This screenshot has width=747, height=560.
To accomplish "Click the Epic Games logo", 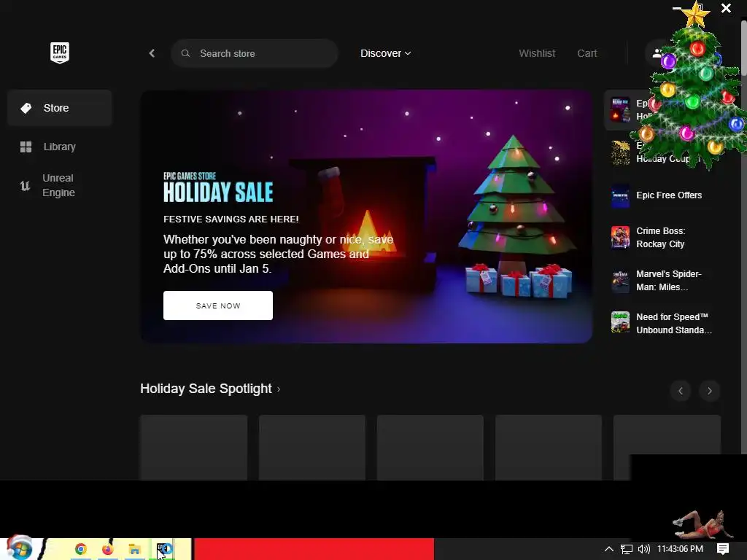I will pos(60,52).
